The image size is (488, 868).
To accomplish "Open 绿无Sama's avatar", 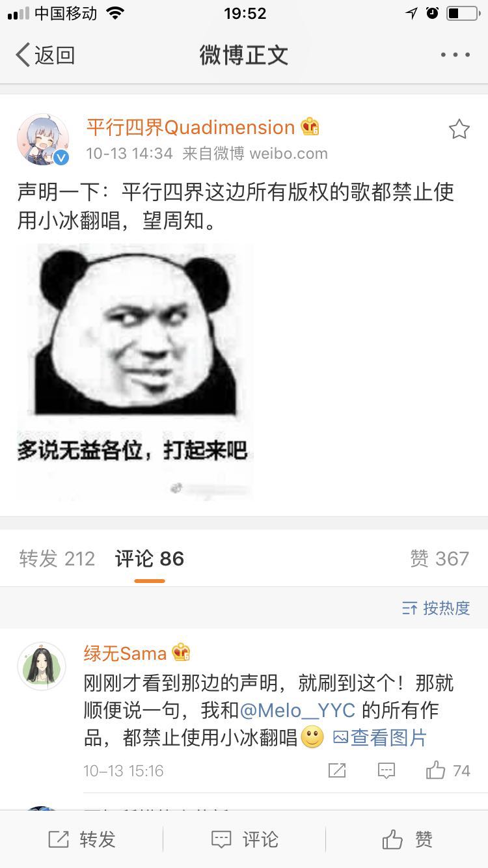I will (42, 666).
